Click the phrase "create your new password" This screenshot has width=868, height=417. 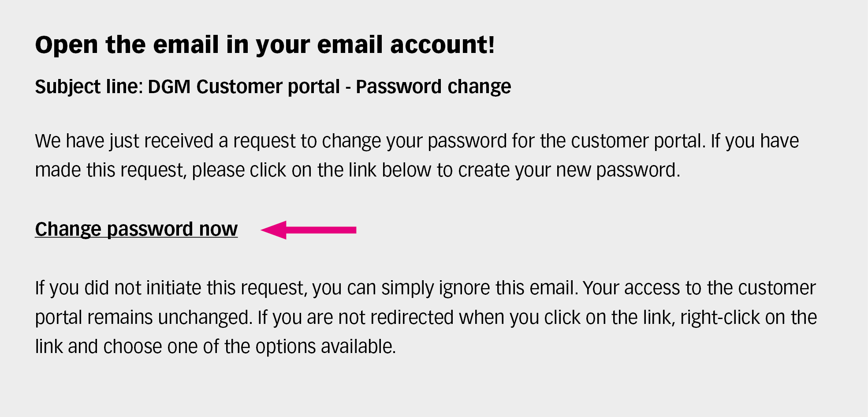[567, 170]
